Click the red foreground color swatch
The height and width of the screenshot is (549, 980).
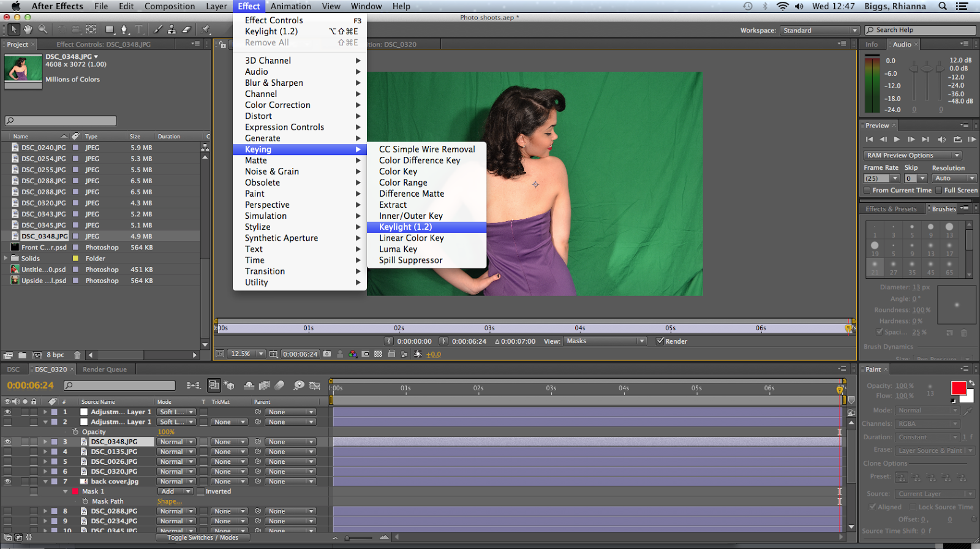[959, 388]
